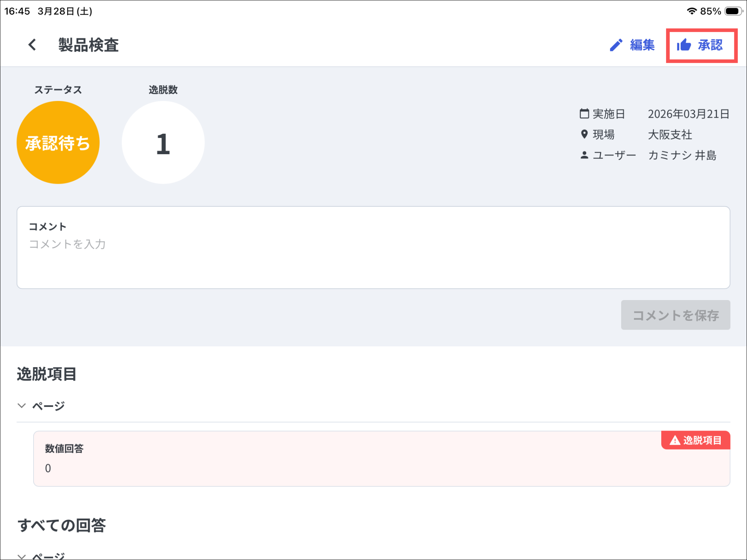Click the 編集 button label

click(642, 45)
